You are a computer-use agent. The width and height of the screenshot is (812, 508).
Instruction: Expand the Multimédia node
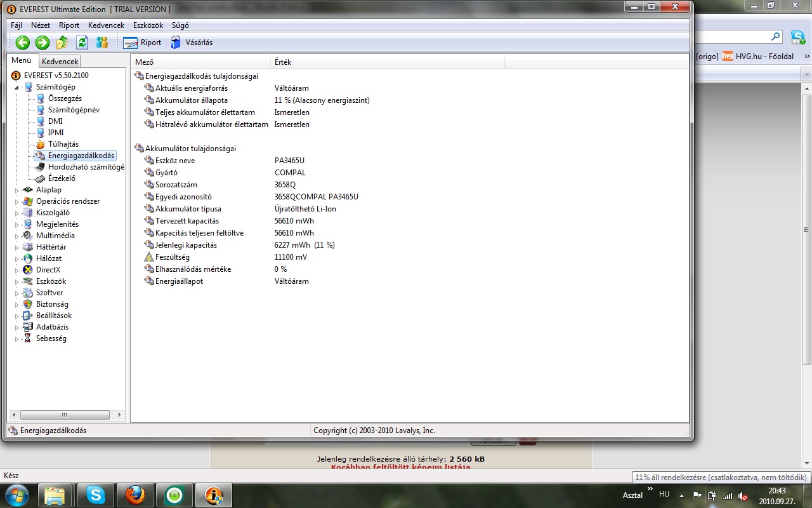click(x=18, y=236)
